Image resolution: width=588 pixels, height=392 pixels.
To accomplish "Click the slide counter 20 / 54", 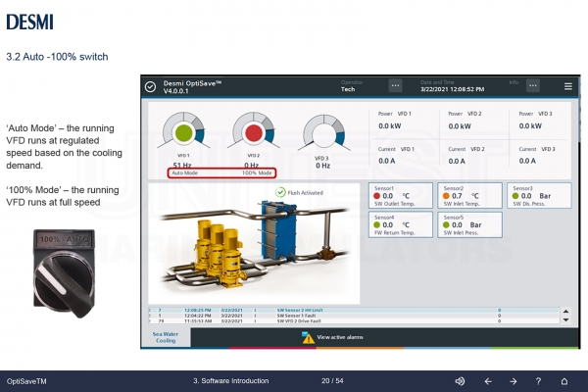I will tap(332, 381).
